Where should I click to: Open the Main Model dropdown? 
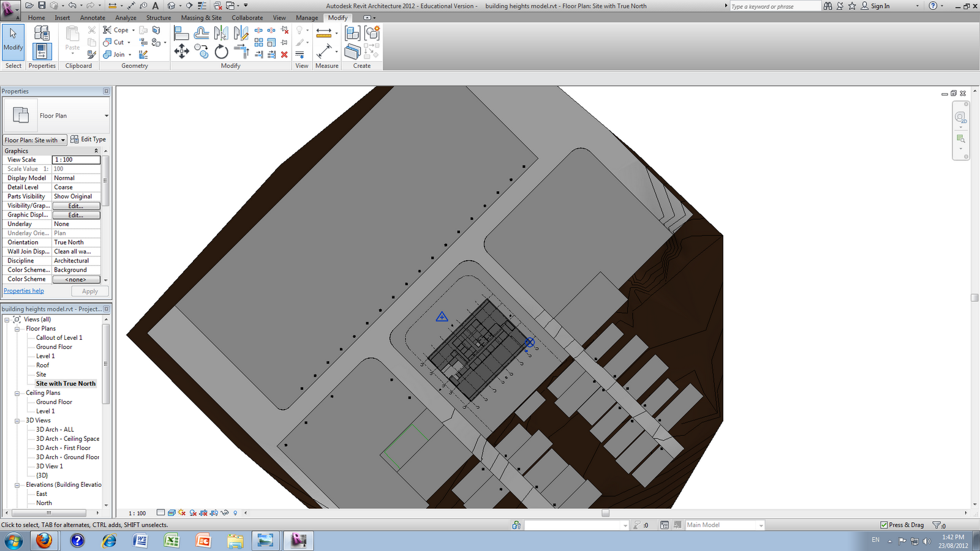click(759, 525)
